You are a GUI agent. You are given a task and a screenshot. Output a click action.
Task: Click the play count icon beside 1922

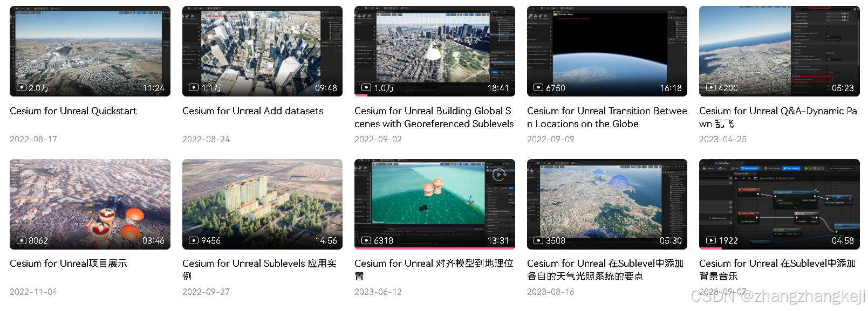711,240
